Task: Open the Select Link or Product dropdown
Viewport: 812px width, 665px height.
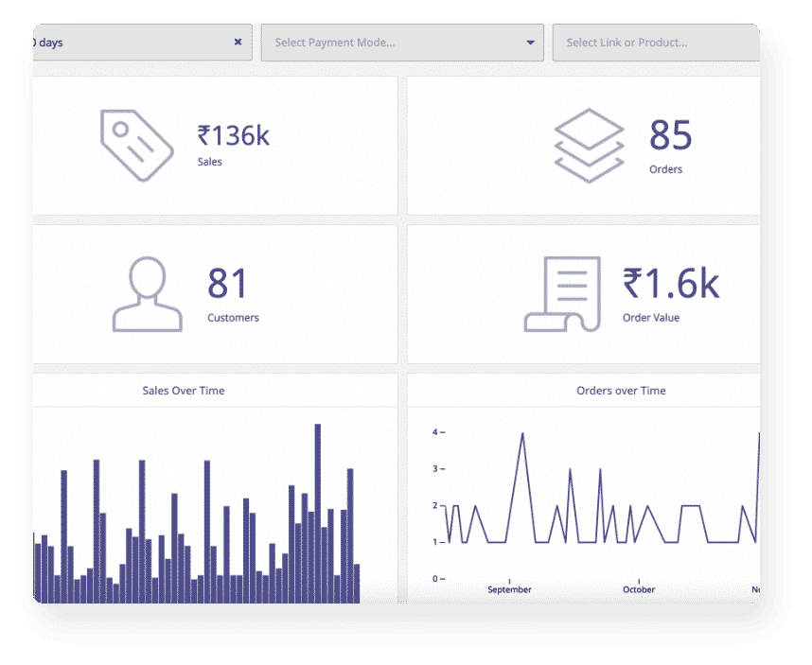Action: 653,43
